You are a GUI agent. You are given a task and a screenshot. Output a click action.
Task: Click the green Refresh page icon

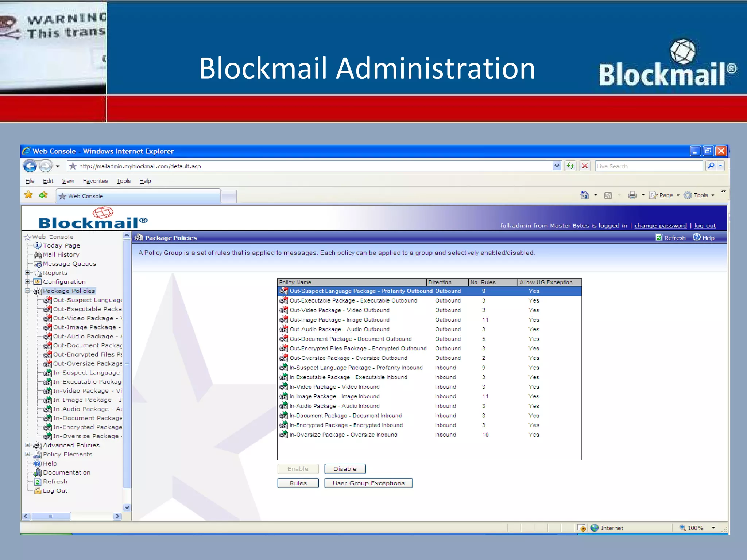[x=570, y=166]
